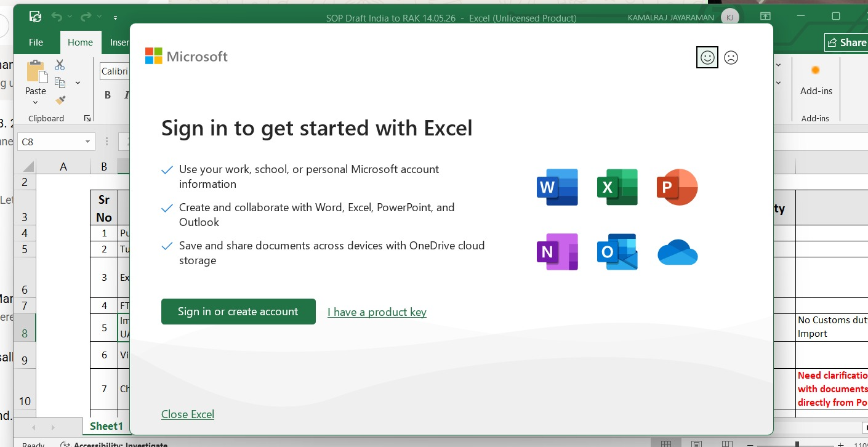Select row 10 header
Viewport: 868px width, 447px height.
click(25, 389)
